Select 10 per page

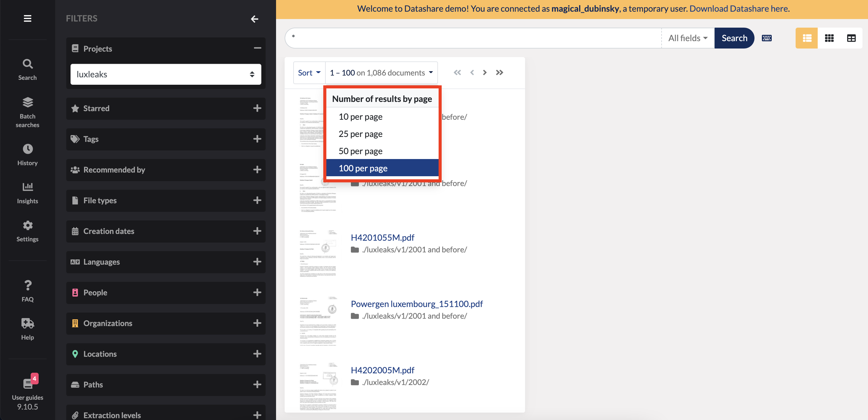click(382, 117)
